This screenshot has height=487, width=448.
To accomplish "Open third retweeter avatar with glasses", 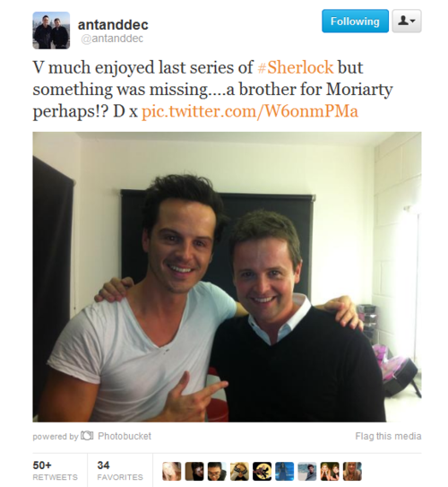I will (217, 471).
